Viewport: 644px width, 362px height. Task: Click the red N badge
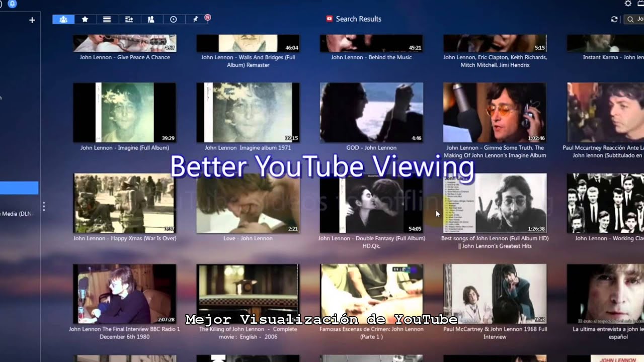[207, 18]
